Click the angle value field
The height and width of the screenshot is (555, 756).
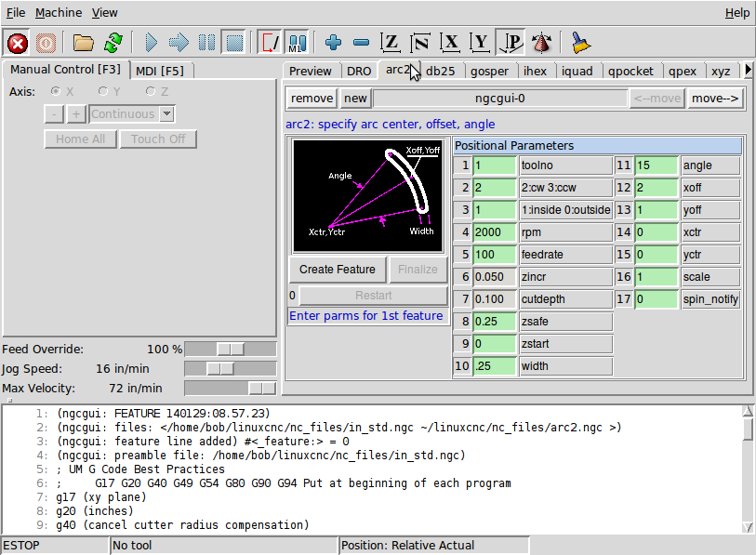coord(657,165)
